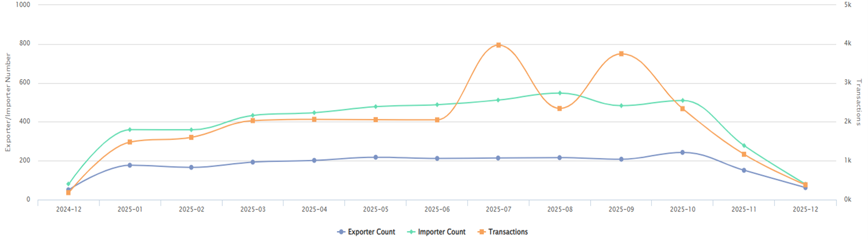
Task: Click the 2024-12 x-axis label
Action: coord(68,209)
